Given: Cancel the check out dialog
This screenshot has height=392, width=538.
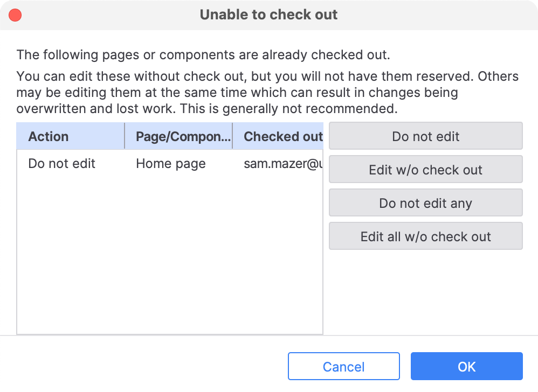Looking at the screenshot, I should click(343, 367).
